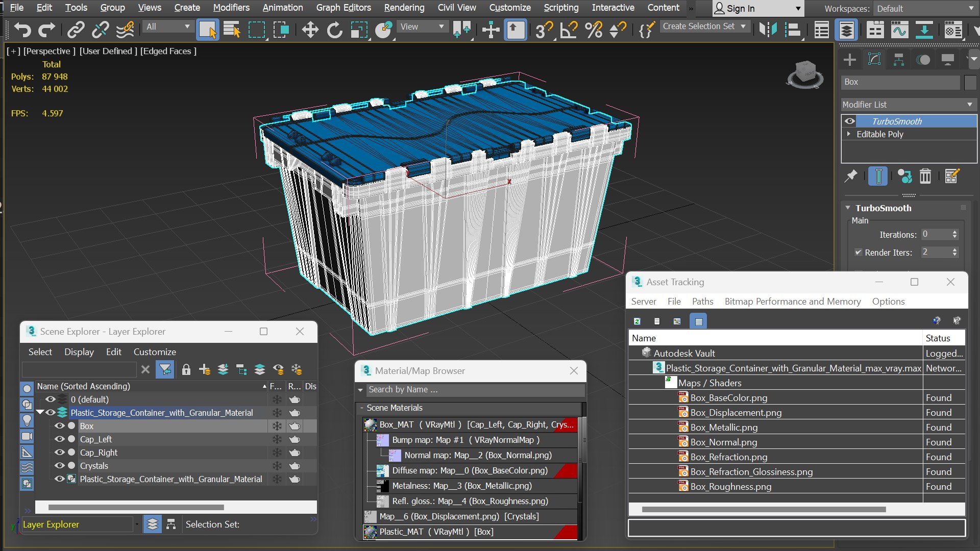Toggle the Percent Snap icon
The width and height of the screenshot is (980, 551).
coord(593,30)
